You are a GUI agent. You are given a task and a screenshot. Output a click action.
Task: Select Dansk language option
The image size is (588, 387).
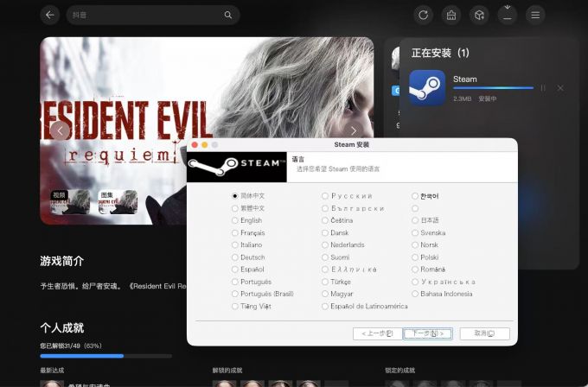[336, 232]
